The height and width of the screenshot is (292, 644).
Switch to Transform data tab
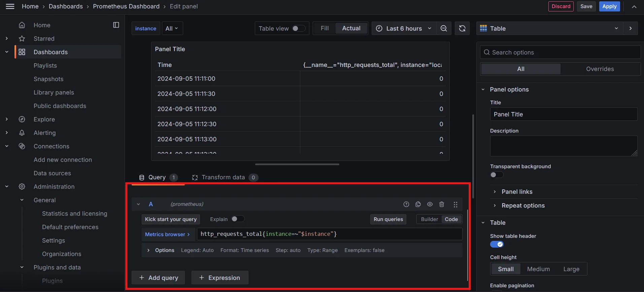coord(225,177)
